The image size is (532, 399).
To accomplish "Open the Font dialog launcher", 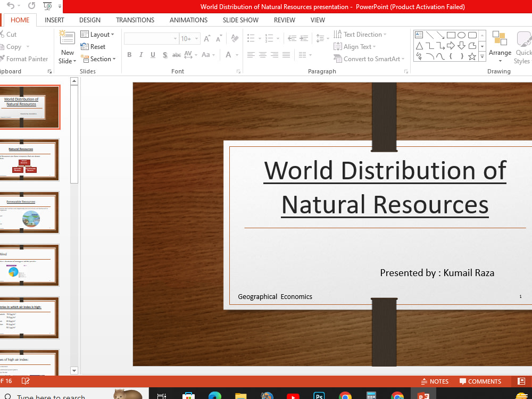I will [x=238, y=72].
